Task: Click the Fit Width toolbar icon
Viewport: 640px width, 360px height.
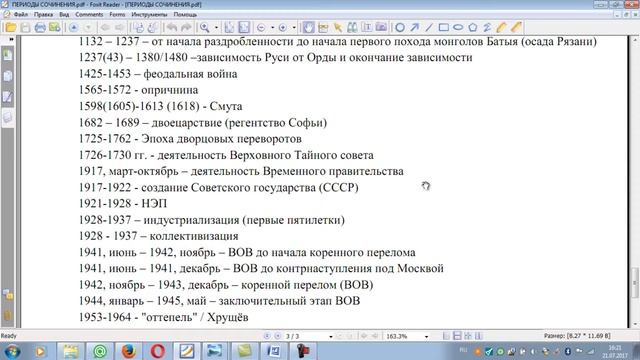Action: tap(244, 27)
